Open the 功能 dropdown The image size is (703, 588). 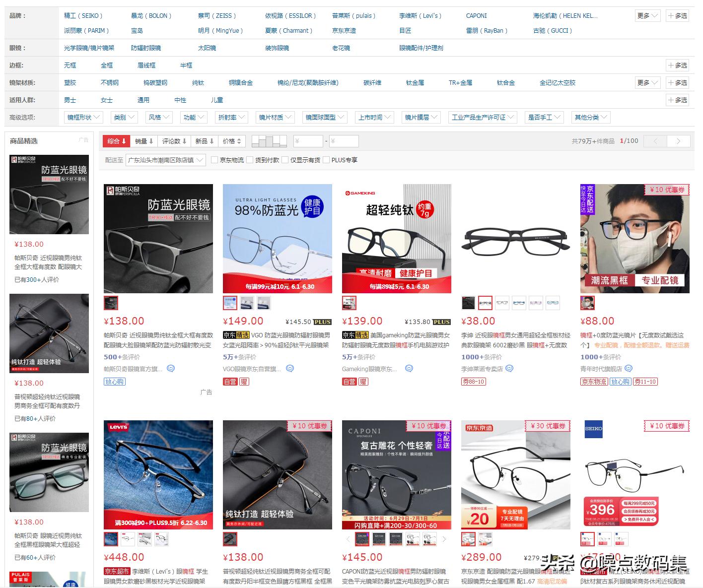coord(193,118)
